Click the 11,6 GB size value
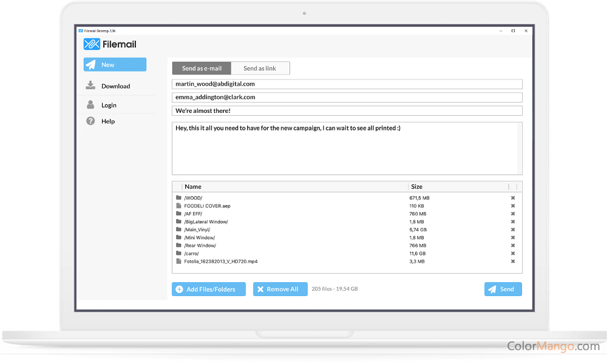The height and width of the screenshot is (364, 607). pyautogui.click(x=418, y=254)
